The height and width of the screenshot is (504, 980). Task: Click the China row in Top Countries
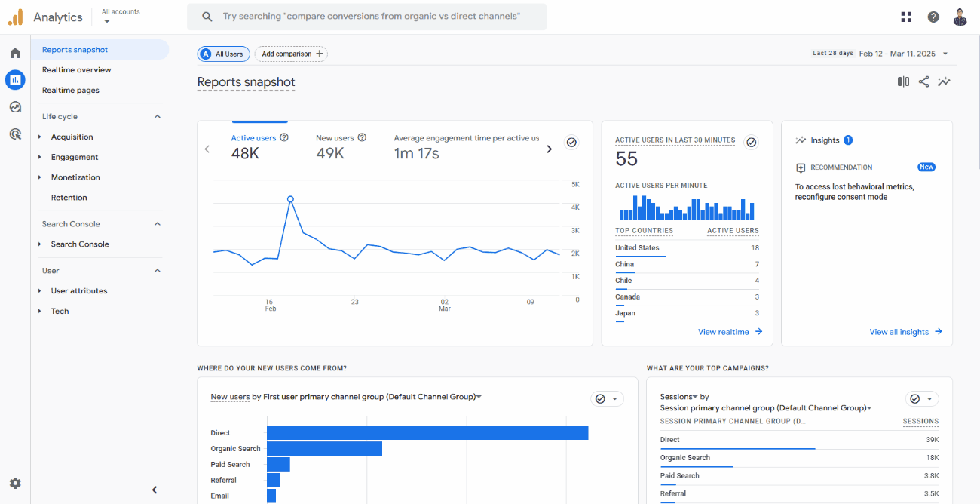687,265
